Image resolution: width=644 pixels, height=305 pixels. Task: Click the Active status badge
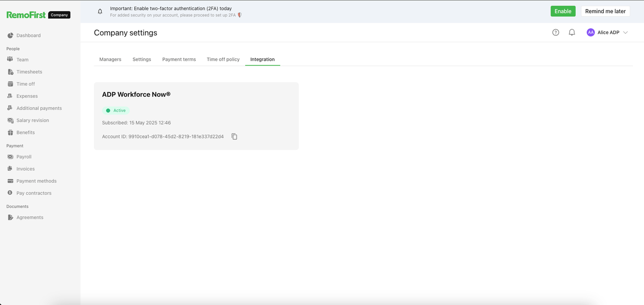pos(116,110)
